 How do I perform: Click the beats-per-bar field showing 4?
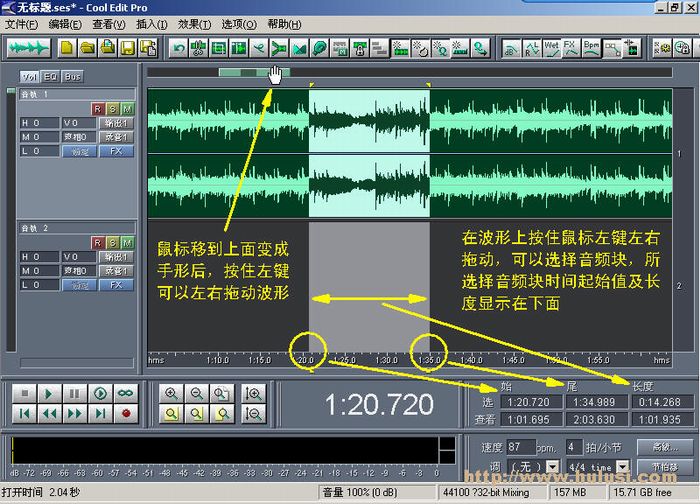575,446
